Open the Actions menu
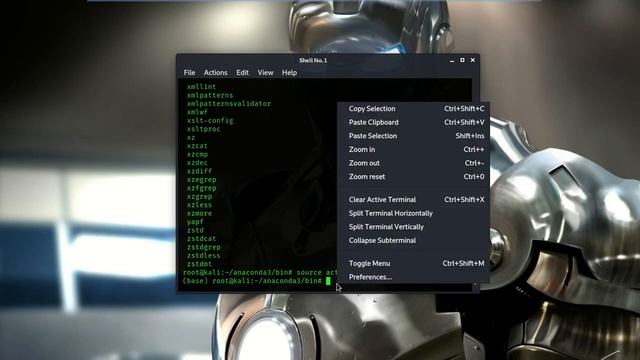This screenshot has width=640, height=360. [216, 73]
